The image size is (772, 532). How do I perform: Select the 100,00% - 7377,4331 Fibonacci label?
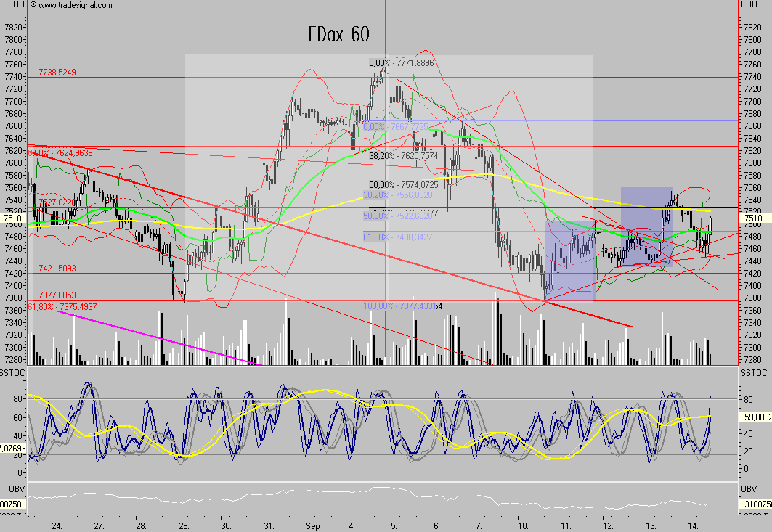tap(402, 306)
